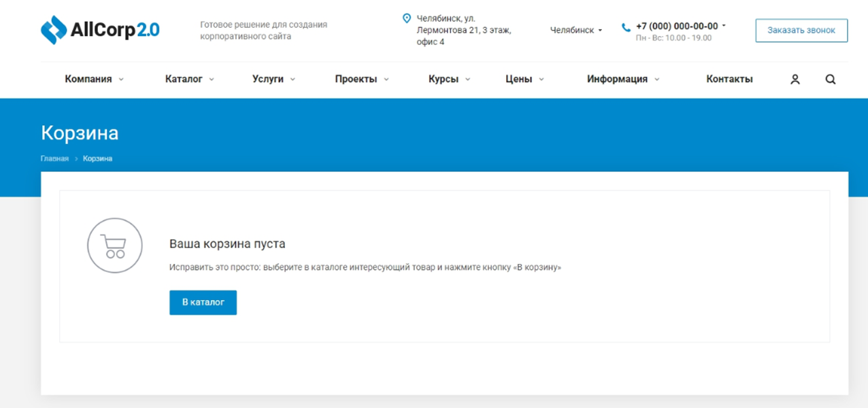The height and width of the screenshot is (408, 868).
Task: Click the phone handset icon
Action: [626, 27]
